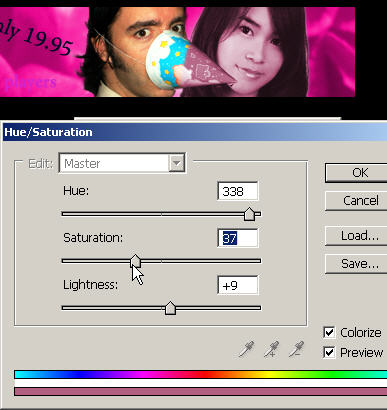The width and height of the screenshot is (387, 410).
Task: Click the Saturation value field
Action: click(238, 238)
